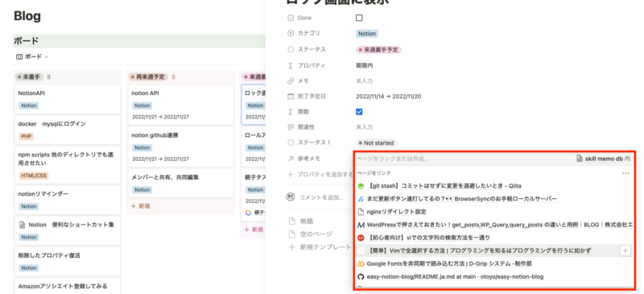Image resolution: width=644 pixels, height=294 pixels.
Task: Click the 空のページ page icon
Action: (x=292, y=234)
